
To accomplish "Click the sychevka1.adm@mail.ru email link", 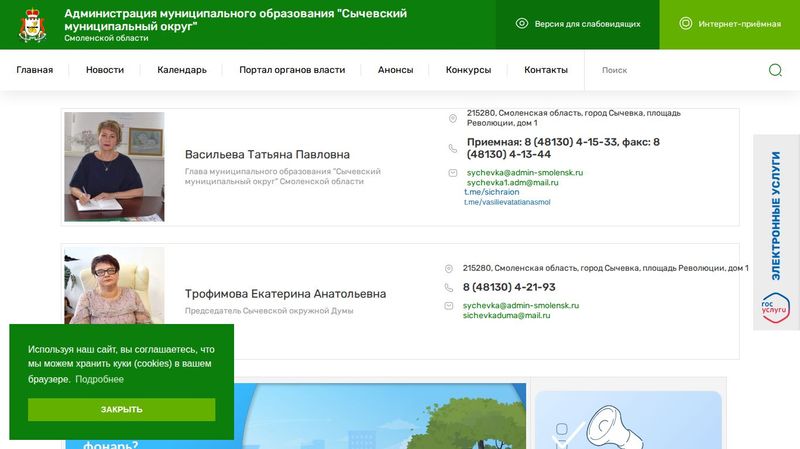I will click(512, 183).
